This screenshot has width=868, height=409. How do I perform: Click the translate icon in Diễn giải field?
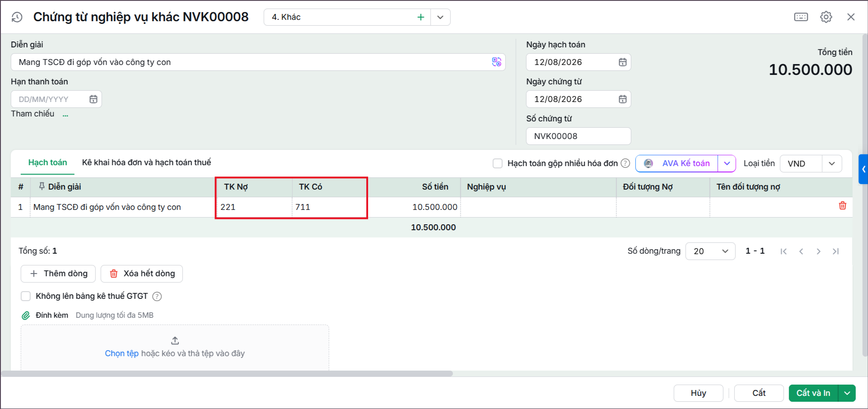tap(496, 62)
